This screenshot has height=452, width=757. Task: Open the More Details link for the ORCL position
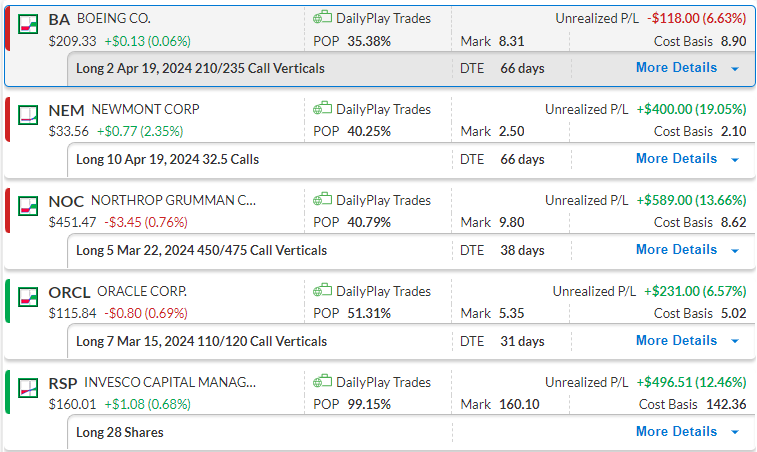pyautogui.click(x=676, y=340)
